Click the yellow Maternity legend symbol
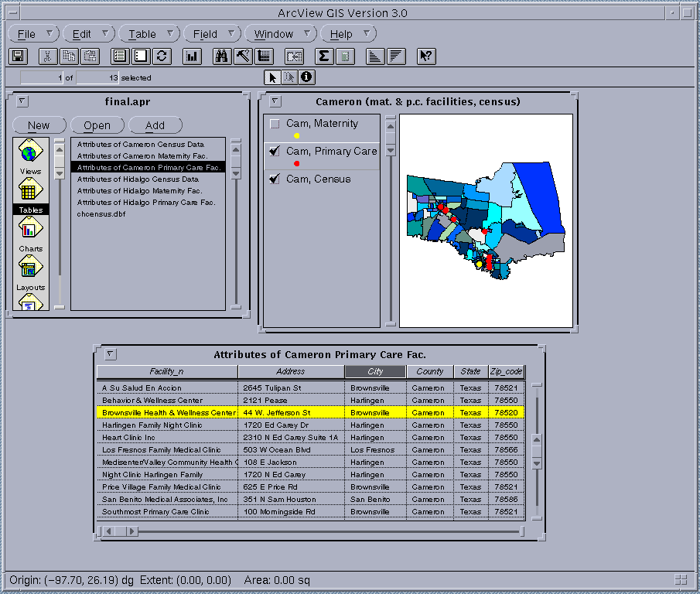The width and height of the screenshot is (700, 594). pos(297,135)
